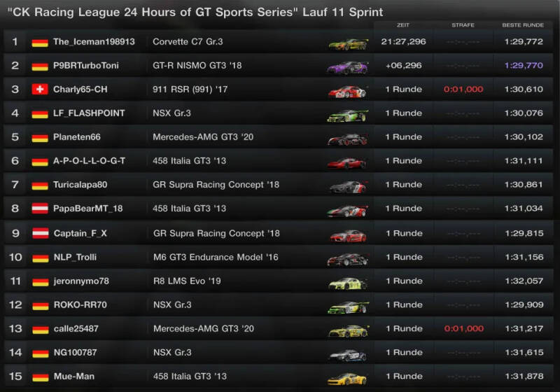Click the BESTE RUNDE column header
560x392 pixels.
522,25
